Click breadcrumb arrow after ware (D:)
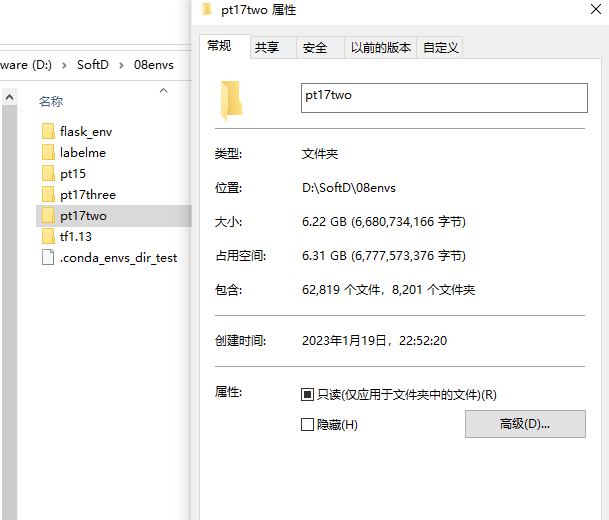Viewport: 609px width, 520px height. 64,65
